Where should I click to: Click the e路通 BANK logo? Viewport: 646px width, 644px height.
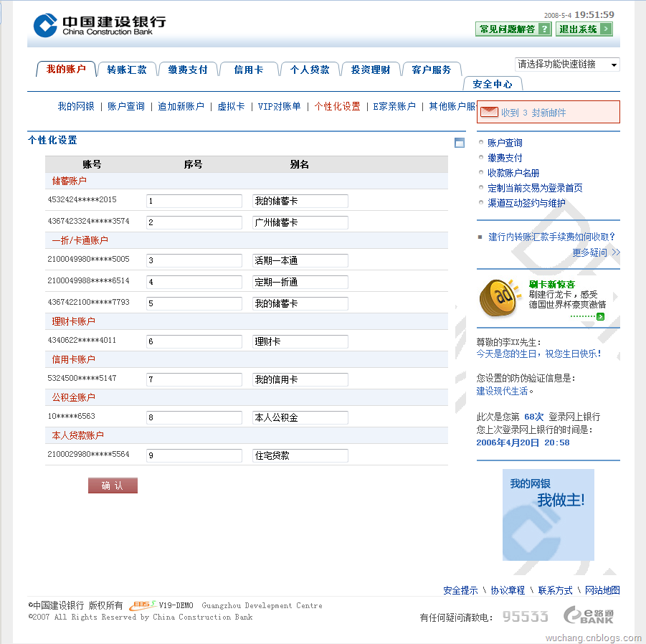pyautogui.click(x=589, y=615)
